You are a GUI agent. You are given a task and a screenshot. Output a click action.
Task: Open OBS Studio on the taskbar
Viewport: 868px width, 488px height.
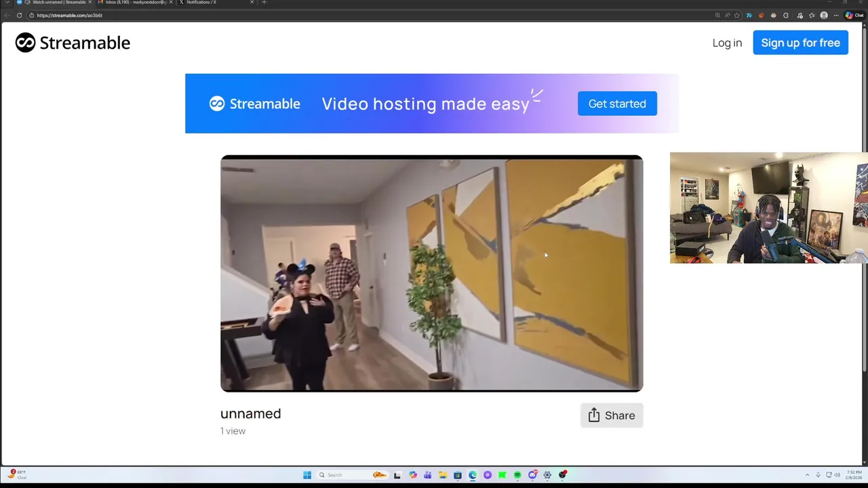coord(563,475)
